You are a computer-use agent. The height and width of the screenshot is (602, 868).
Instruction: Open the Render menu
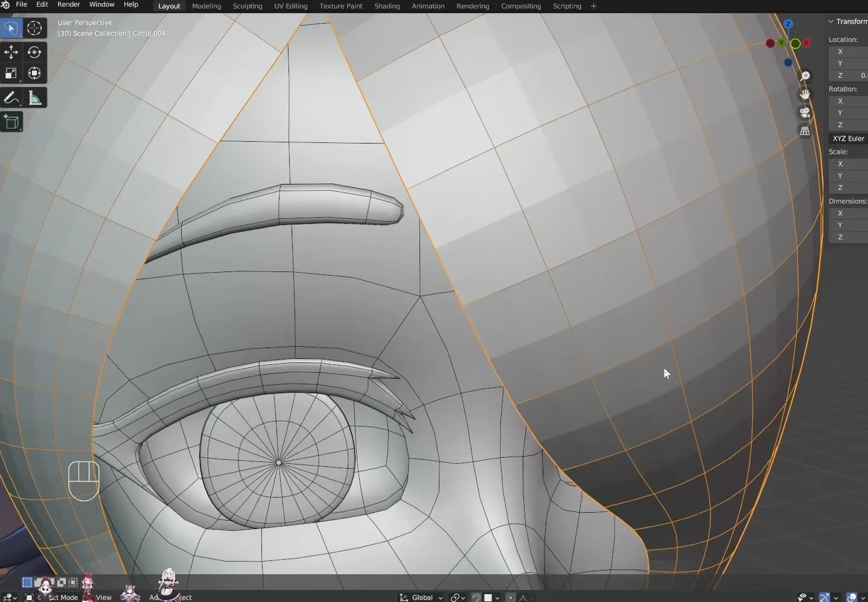point(68,5)
